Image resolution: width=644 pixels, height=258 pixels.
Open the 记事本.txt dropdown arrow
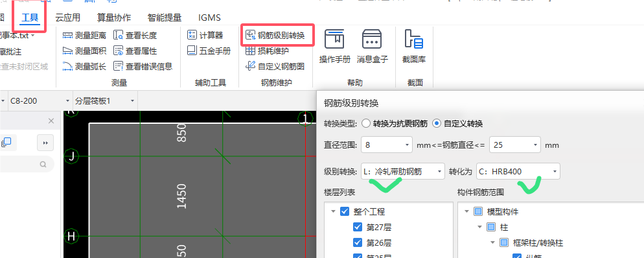point(32,36)
